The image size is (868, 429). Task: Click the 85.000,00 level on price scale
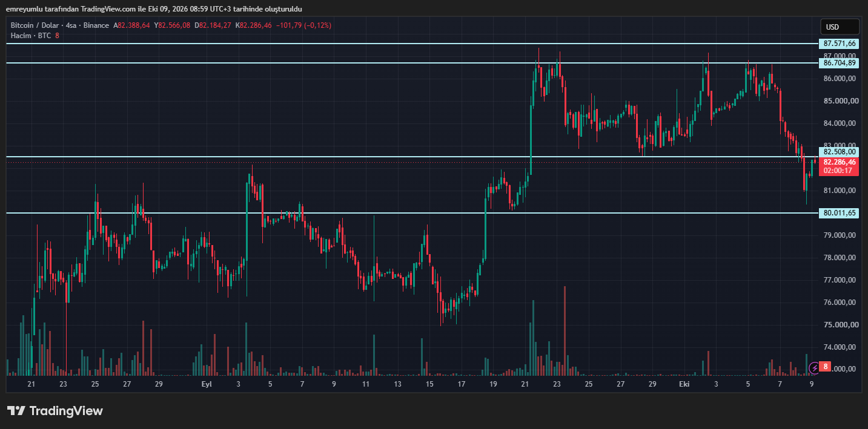coord(839,101)
